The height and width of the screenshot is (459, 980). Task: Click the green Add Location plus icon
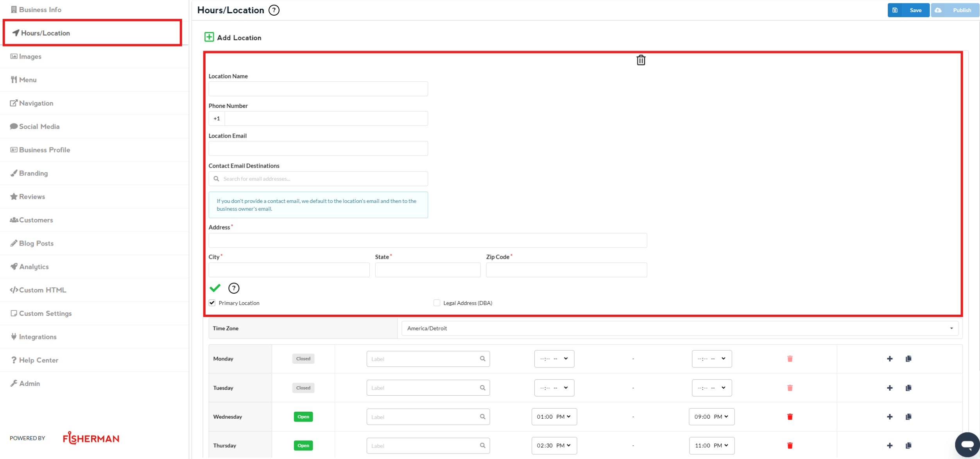point(209,37)
